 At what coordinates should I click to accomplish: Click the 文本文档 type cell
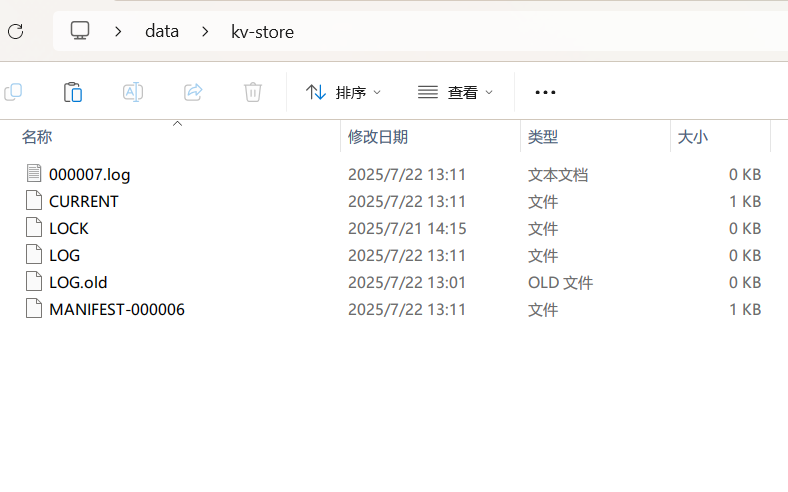(558, 175)
